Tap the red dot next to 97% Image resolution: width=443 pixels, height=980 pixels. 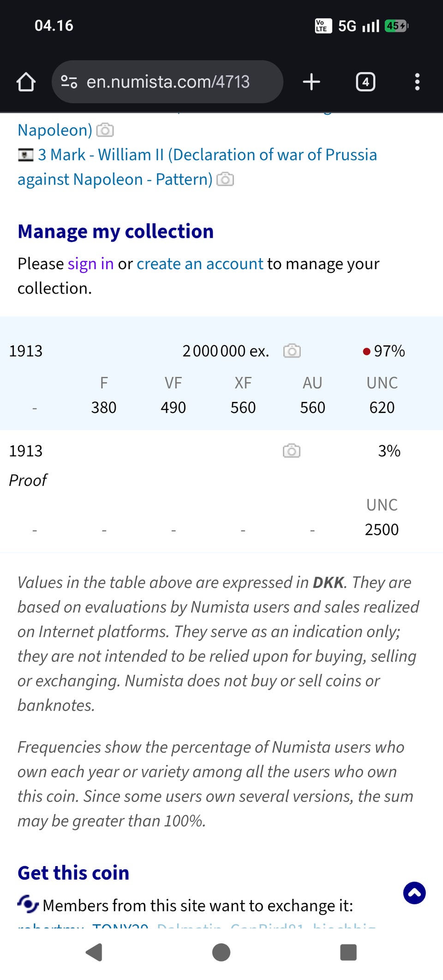(367, 352)
